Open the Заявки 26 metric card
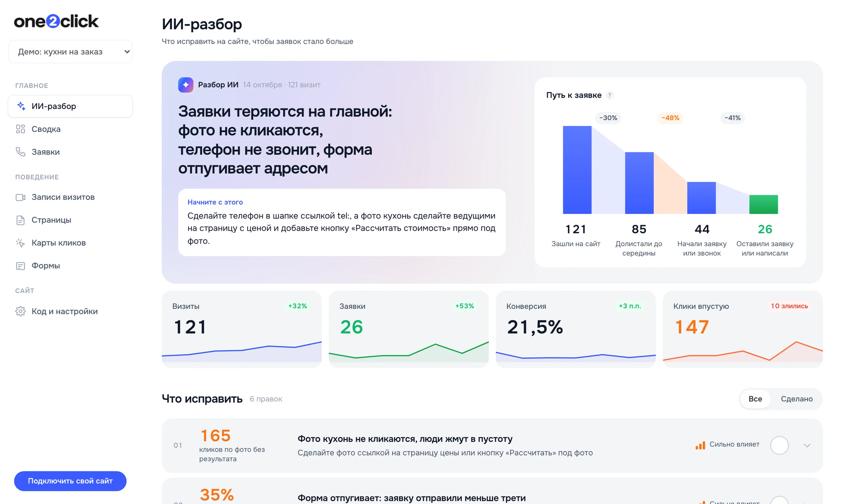 pyautogui.click(x=409, y=329)
